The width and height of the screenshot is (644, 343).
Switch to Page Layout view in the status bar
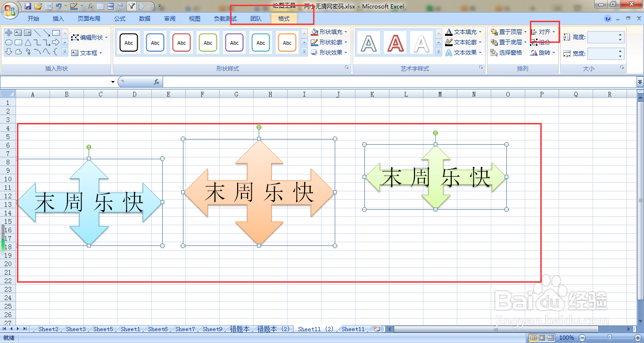tap(542, 338)
